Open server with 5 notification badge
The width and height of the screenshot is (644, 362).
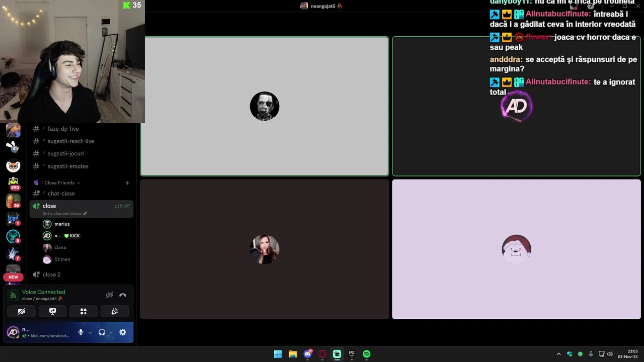click(13, 236)
